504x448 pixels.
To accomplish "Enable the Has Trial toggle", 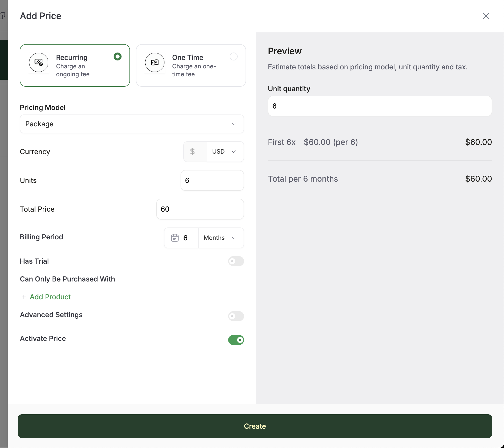I will tap(236, 261).
